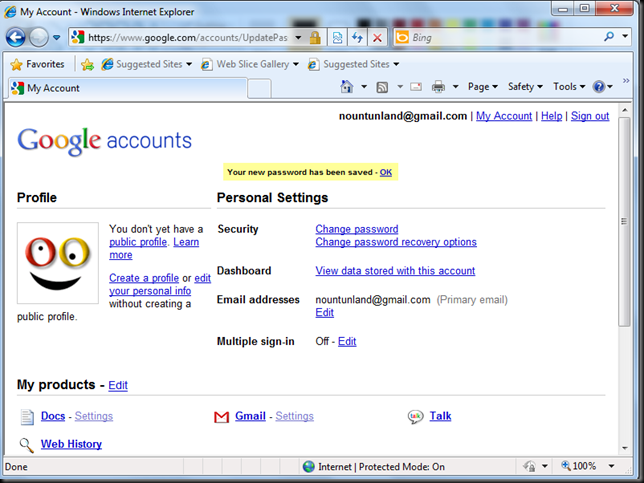Expand the Home button dropdown arrow
The width and height of the screenshot is (644, 483).
(364, 87)
